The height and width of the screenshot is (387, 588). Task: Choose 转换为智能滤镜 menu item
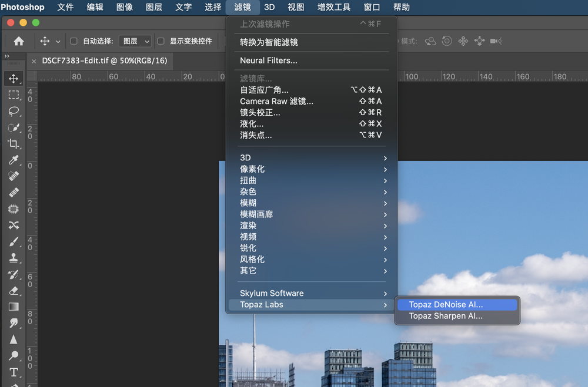pos(312,42)
